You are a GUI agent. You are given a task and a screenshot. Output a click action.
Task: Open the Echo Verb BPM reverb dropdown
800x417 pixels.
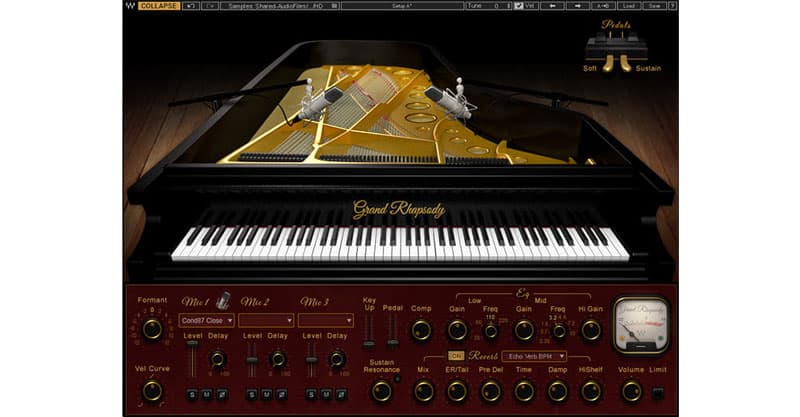coord(534,356)
